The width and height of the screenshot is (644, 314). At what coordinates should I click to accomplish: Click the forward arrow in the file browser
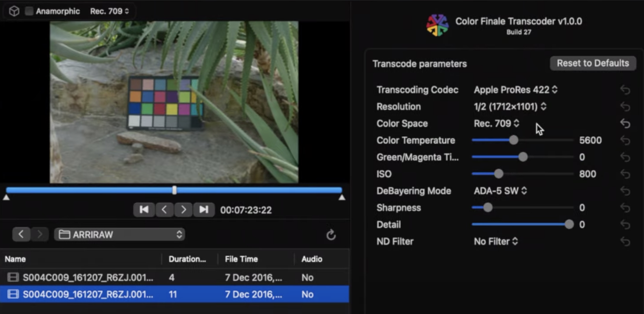(39, 234)
